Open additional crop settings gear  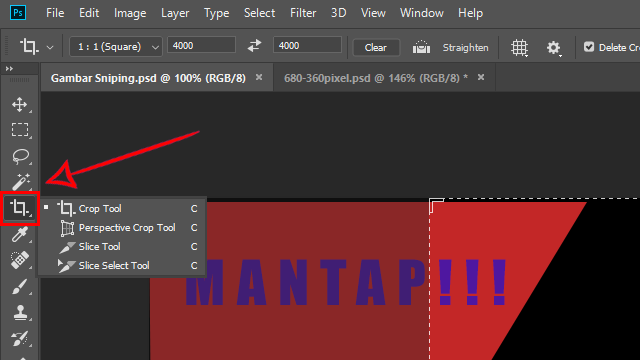coord(553,48)
